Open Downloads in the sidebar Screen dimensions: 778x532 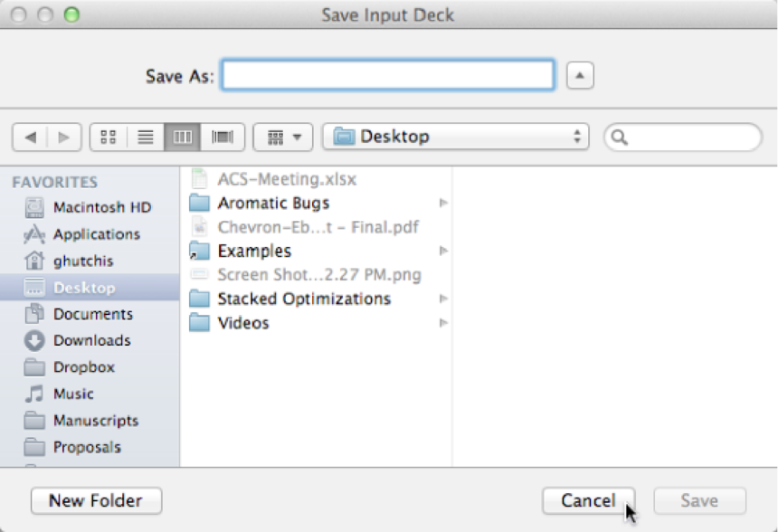[x=91, y=340]
